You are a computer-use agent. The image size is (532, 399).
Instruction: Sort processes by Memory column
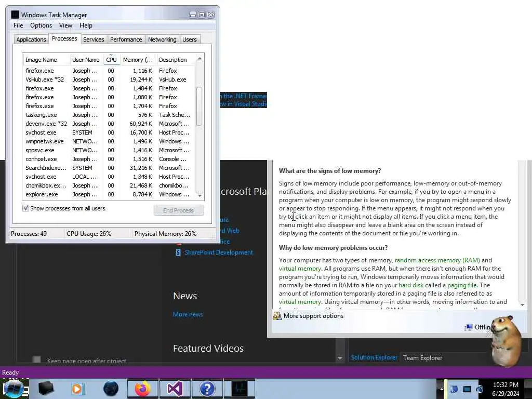(138, 60)
